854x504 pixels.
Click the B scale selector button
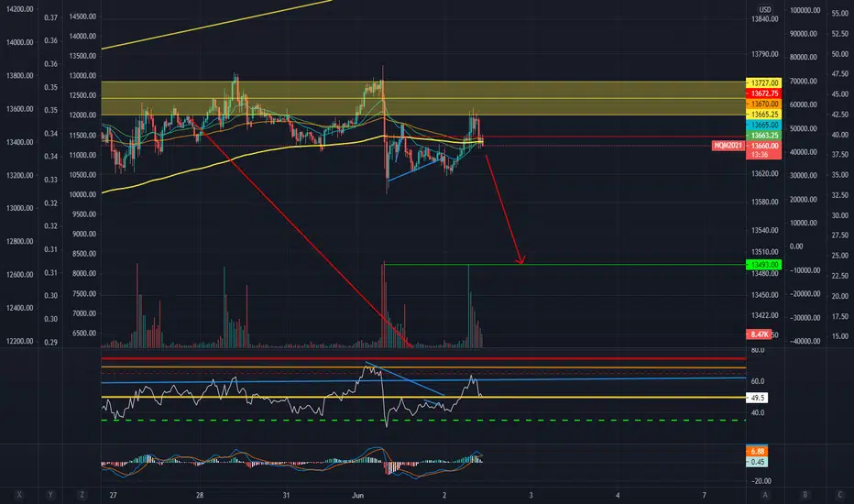(x=805, y=495)
